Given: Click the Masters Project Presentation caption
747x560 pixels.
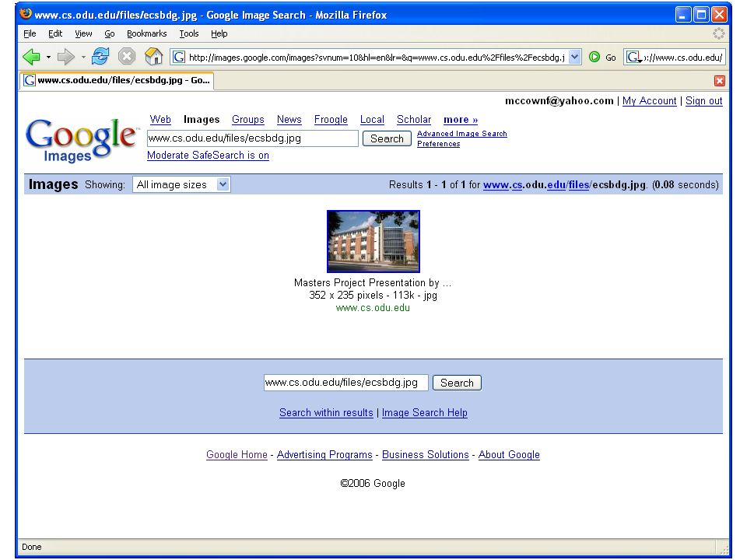Looking at the screenshot, I should (373, 283).
